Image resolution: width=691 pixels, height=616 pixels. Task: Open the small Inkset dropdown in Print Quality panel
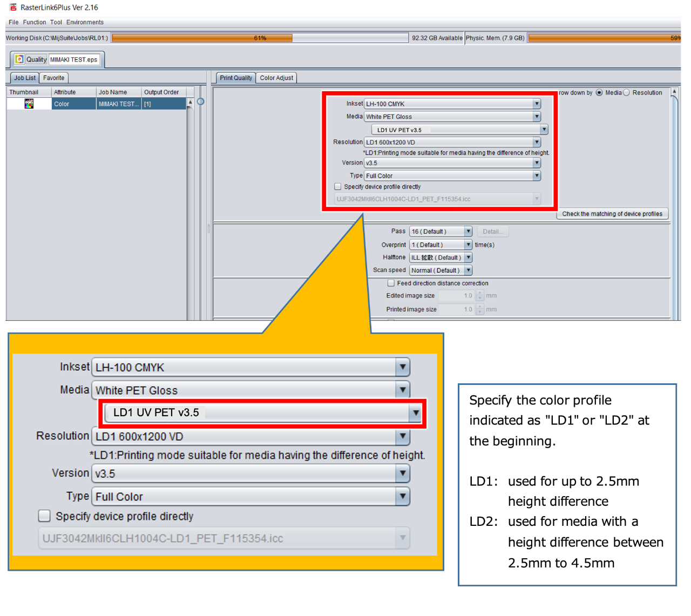click(x=452, y=104)
